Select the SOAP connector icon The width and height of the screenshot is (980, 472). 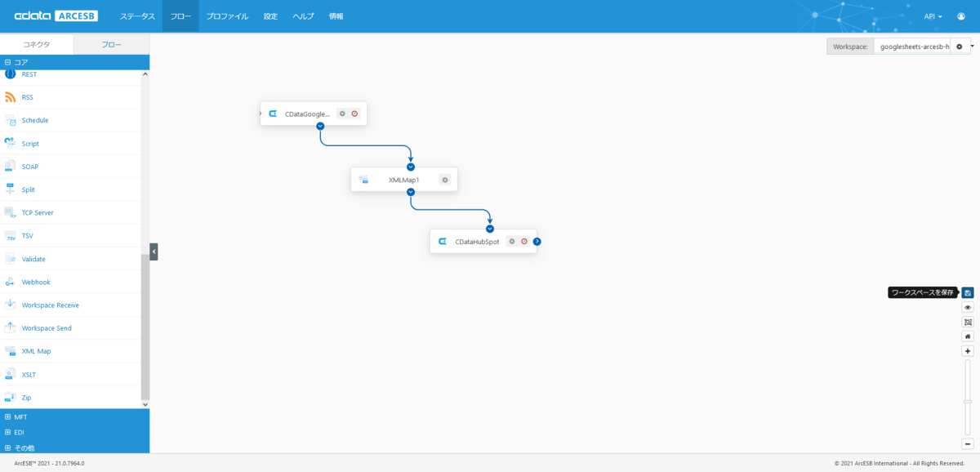click(x=11, y=167)
